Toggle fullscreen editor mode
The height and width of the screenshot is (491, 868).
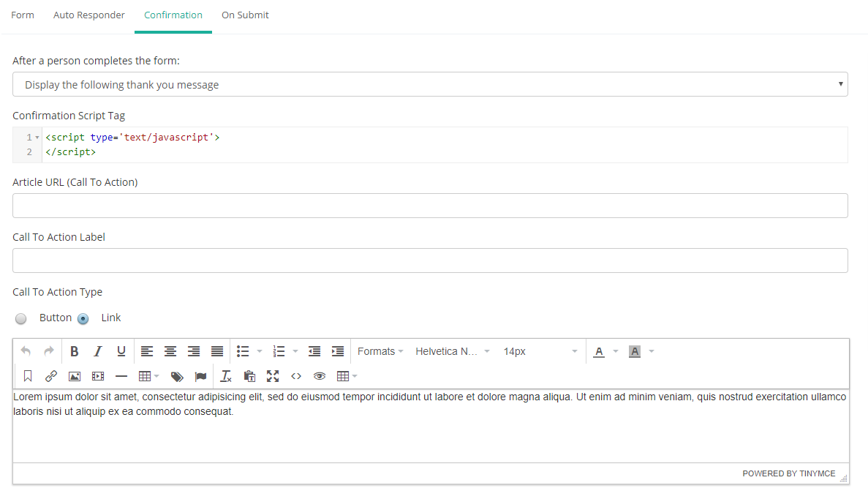(x=273, y=376)
